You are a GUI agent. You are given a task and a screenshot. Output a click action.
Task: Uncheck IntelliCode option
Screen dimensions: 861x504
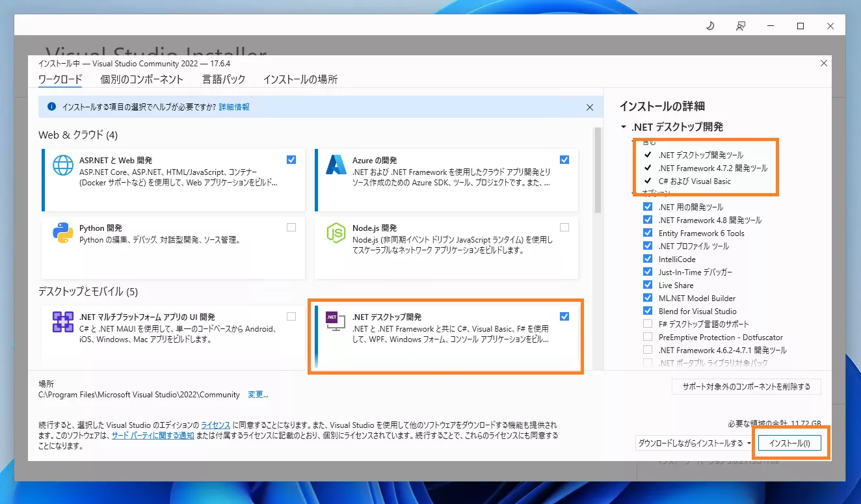(647, 259)
